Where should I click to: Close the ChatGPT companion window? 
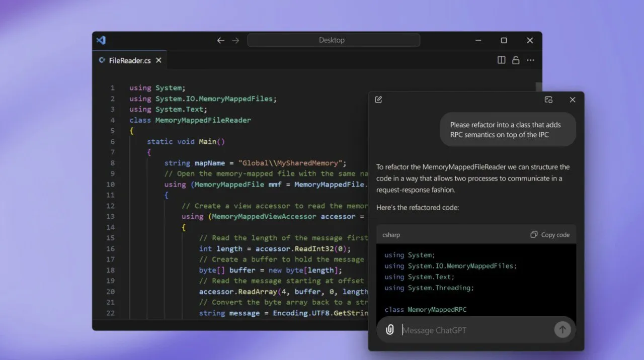pos(572,100)
